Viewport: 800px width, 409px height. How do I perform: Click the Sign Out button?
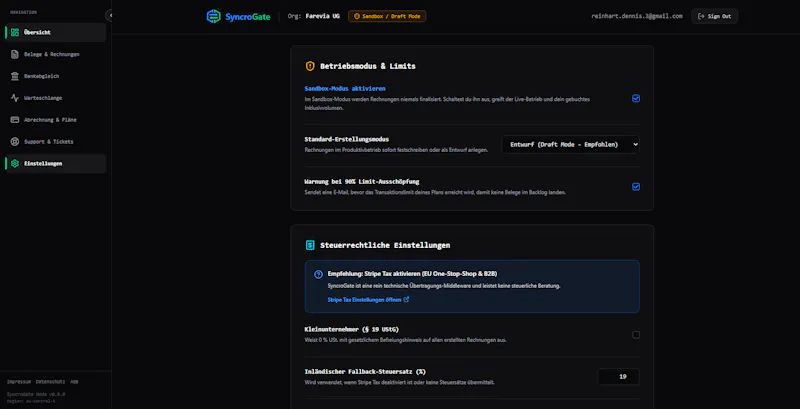click(x=714, y=16)
